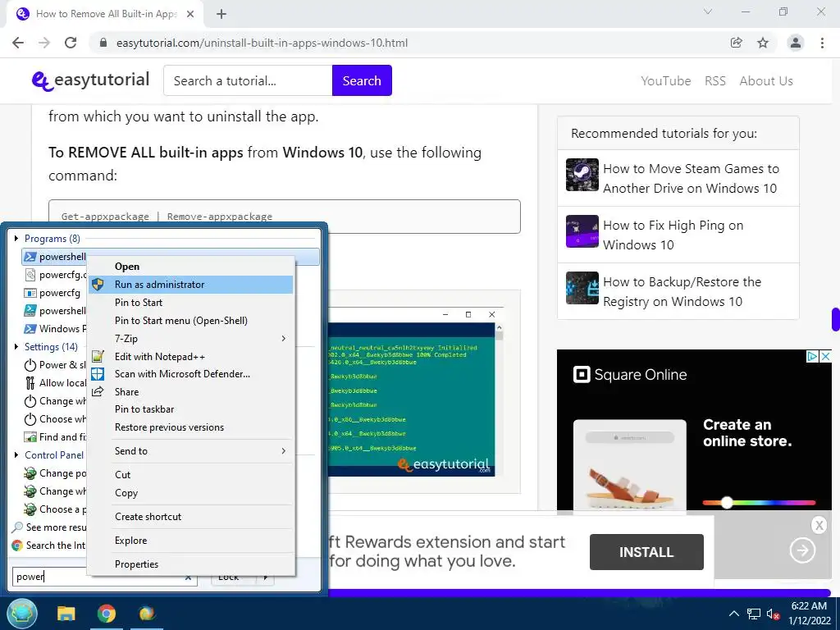The image size is (840, 630).
Task: Open the Chrome three-dot menu
Action: point(822,43)
